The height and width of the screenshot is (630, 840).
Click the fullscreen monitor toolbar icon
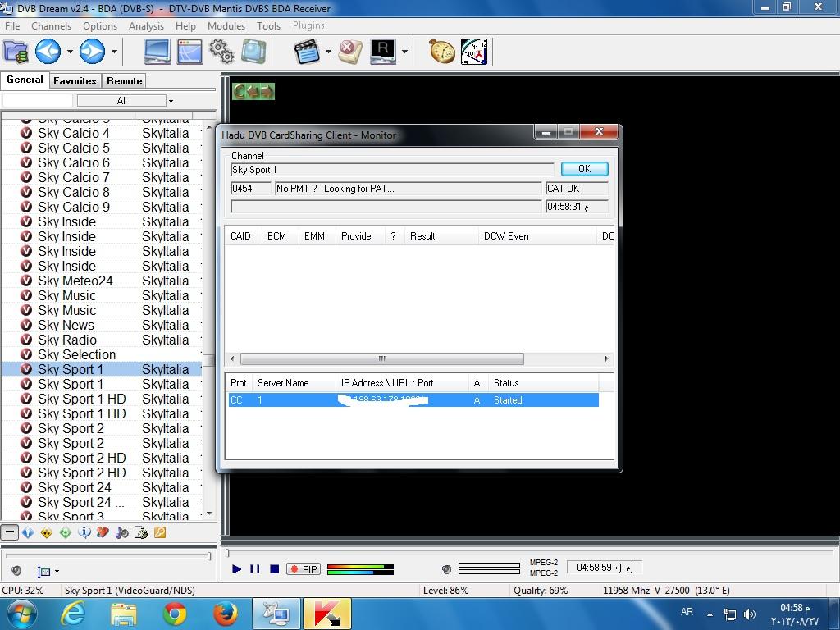pyautogui.click(x=157, y=52)
